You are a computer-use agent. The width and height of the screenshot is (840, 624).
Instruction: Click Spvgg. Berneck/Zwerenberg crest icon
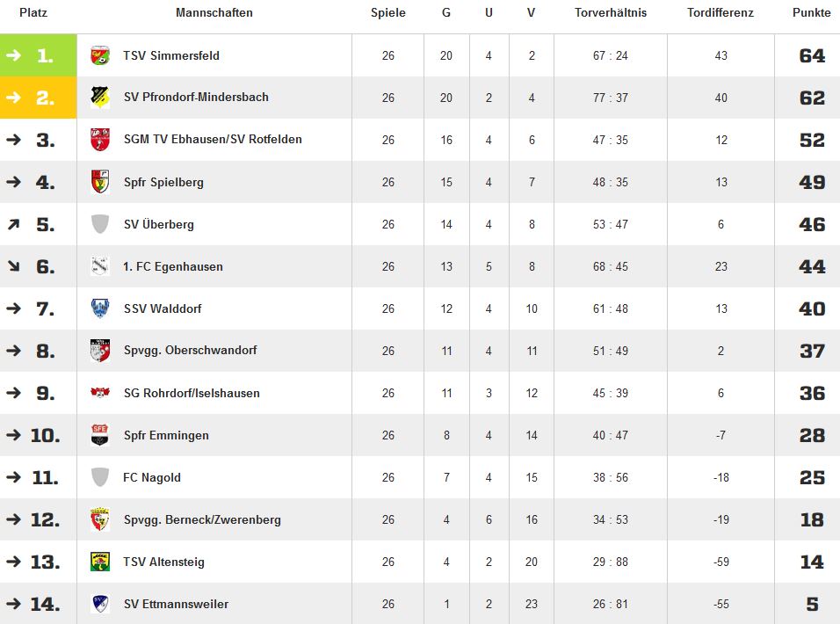[100, 519]
